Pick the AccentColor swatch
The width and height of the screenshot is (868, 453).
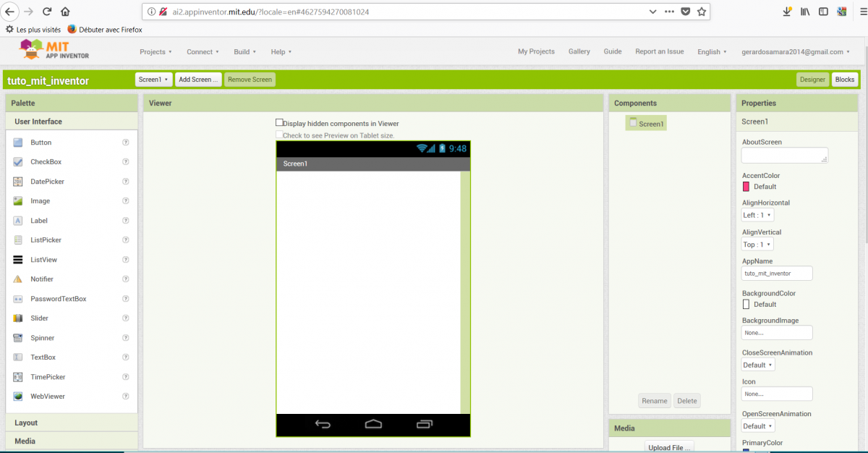click(x=746, y=187)
